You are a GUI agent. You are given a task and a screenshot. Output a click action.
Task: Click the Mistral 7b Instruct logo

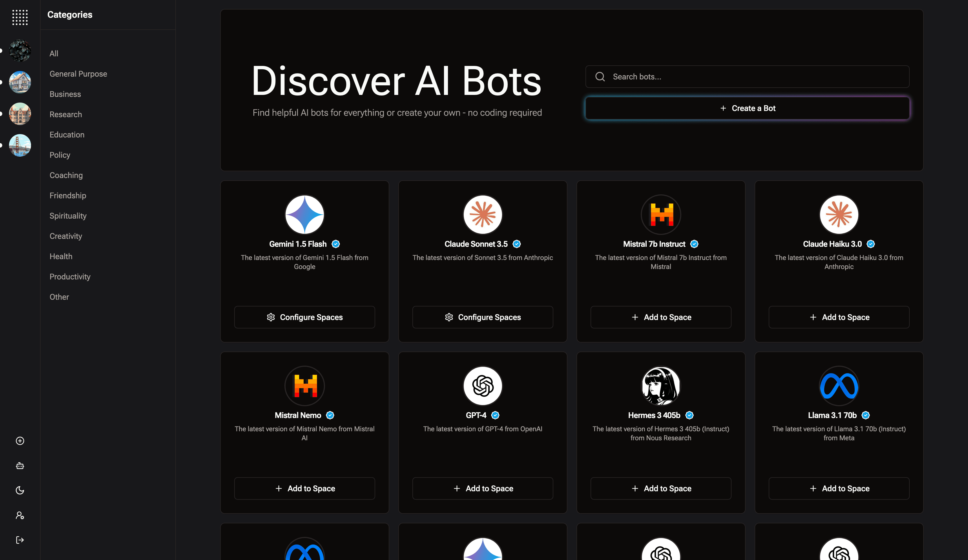[661, 215]
